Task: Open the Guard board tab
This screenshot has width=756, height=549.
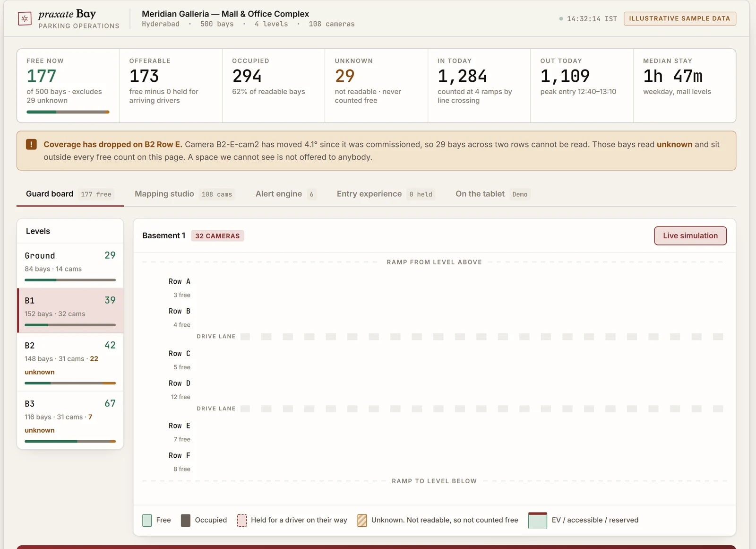Action: pyautogui.click(x=70, y=194)
